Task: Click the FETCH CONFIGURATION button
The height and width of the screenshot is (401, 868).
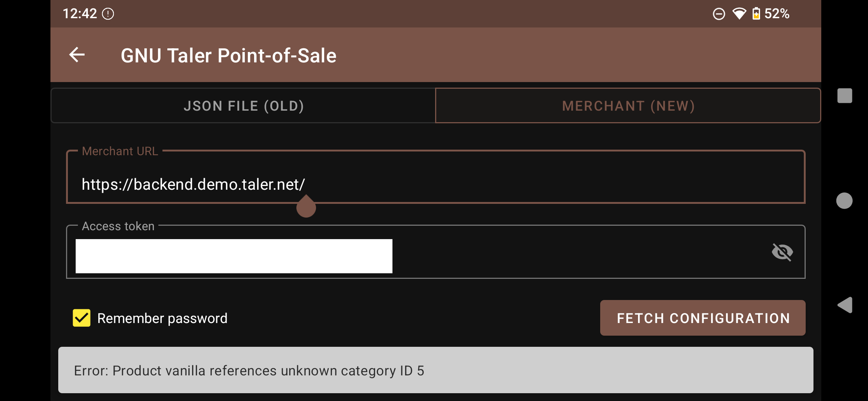Action: [703, 318]
